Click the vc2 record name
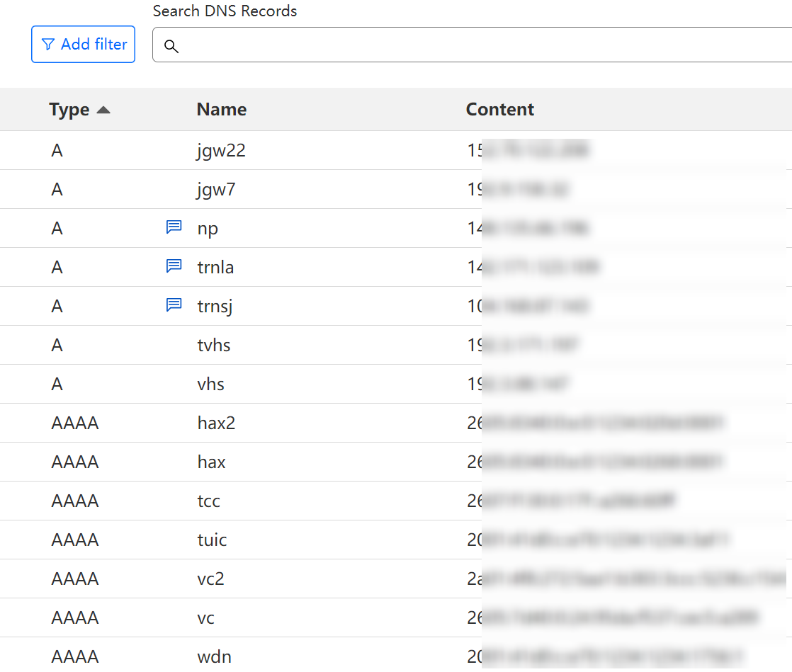 click(210, 579)
